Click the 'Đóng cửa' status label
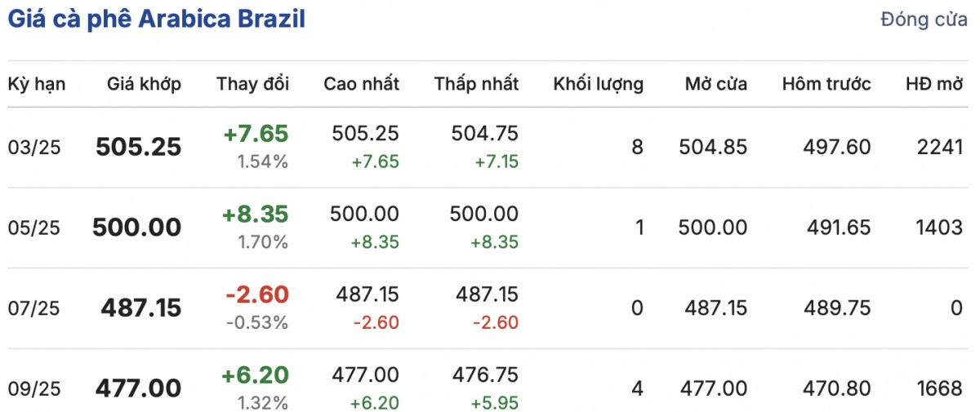Screen dimensions: 980x412 924,20
